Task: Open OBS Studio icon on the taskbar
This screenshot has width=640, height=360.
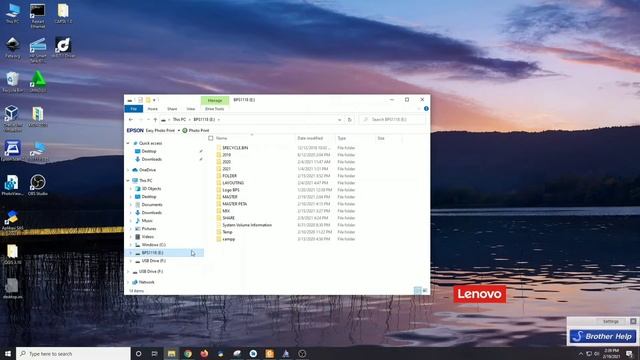Action: click(x=302, y=353)
